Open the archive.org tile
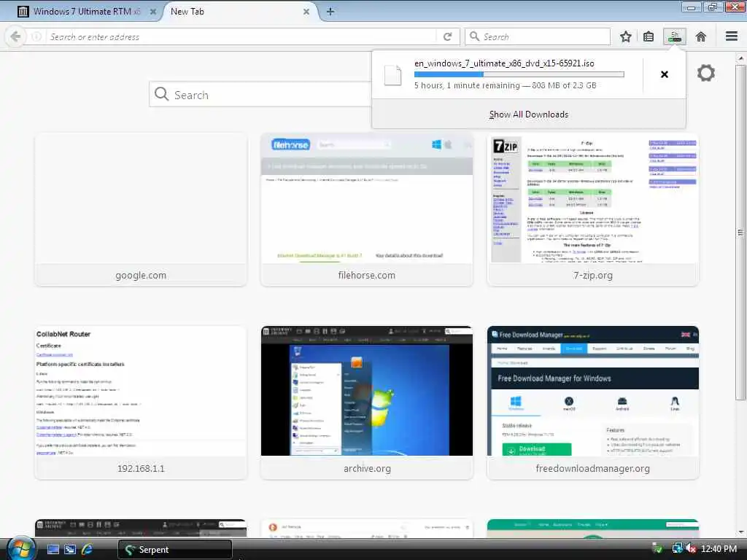The width and height of the screenshot is (747, 560). coord(367,402)
